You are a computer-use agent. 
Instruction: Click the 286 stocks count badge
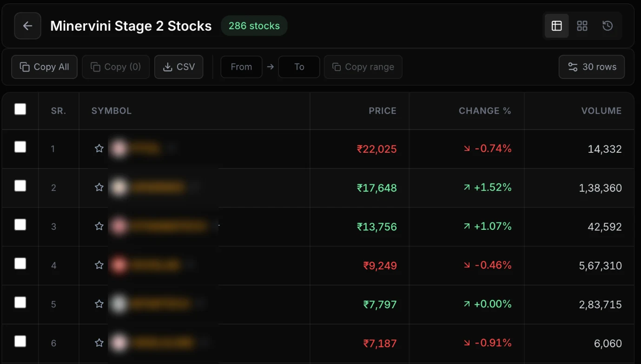click(x=254, y=26)
